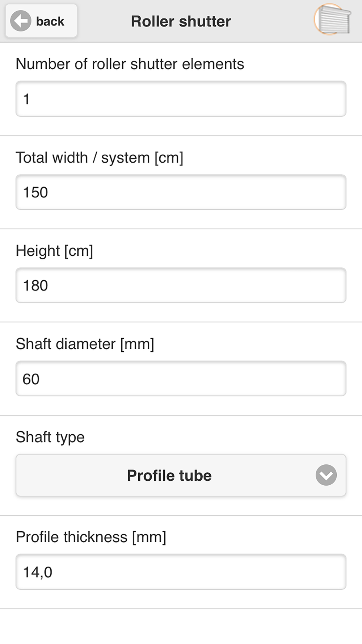Screen dimensions: 362x644
Task: Focus the Number of roller shutter elements field
Action: [x=181, y=99]
